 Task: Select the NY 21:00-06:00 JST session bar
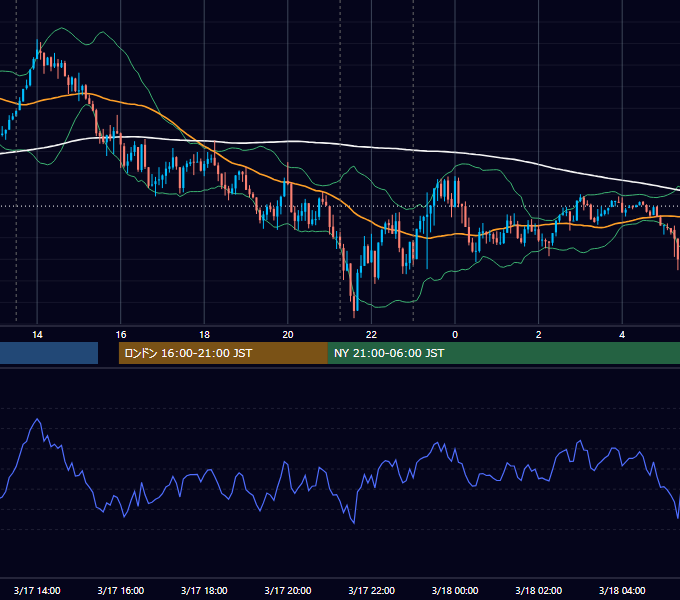pos(503,353)
